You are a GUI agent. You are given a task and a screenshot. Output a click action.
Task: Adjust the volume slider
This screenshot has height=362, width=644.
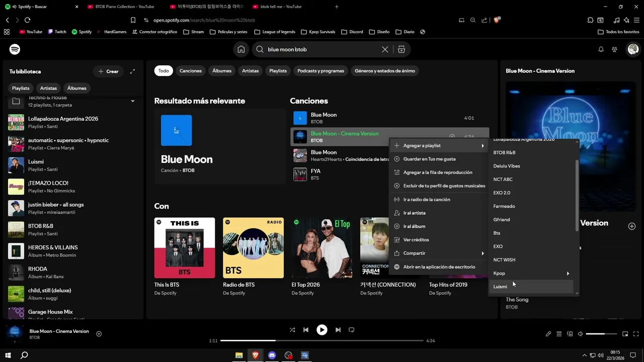coord(601,334)
